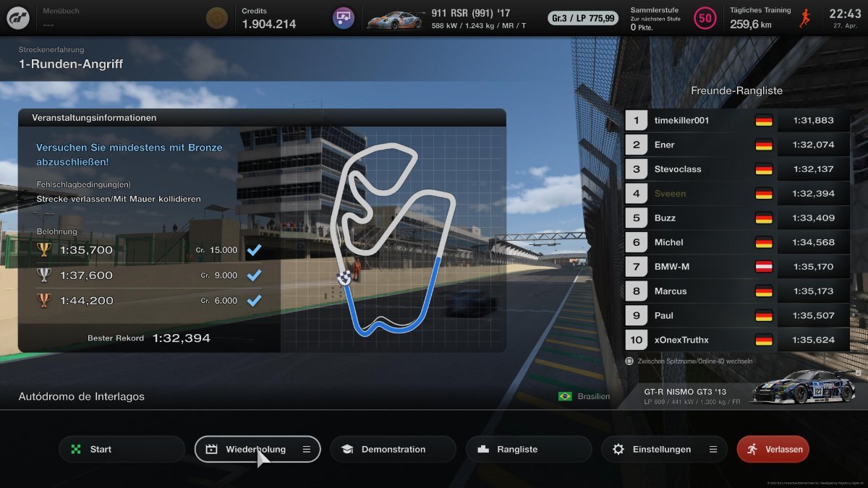Click the Brazil flag icon
This screenshot has width=868, height=488.
[566, 396]
